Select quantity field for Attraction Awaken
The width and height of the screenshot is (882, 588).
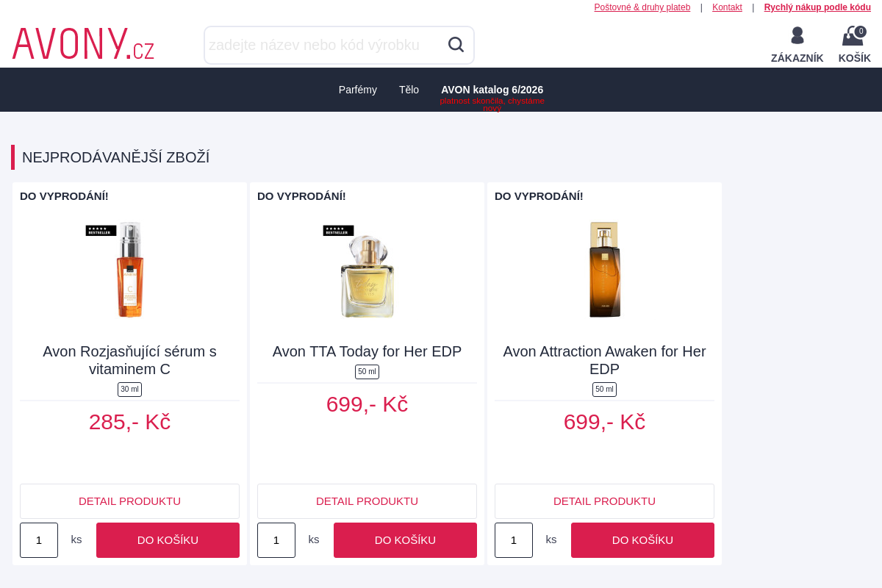(x=514, y=540)
